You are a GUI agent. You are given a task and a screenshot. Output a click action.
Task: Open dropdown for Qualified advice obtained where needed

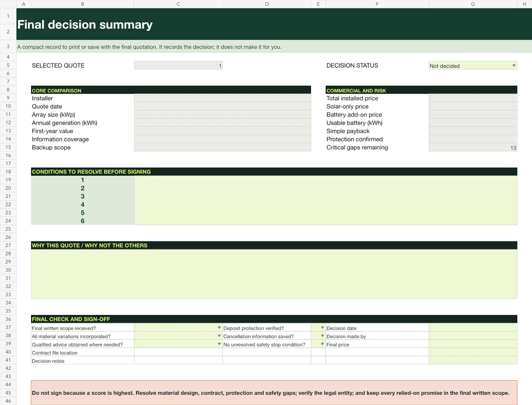219,344
